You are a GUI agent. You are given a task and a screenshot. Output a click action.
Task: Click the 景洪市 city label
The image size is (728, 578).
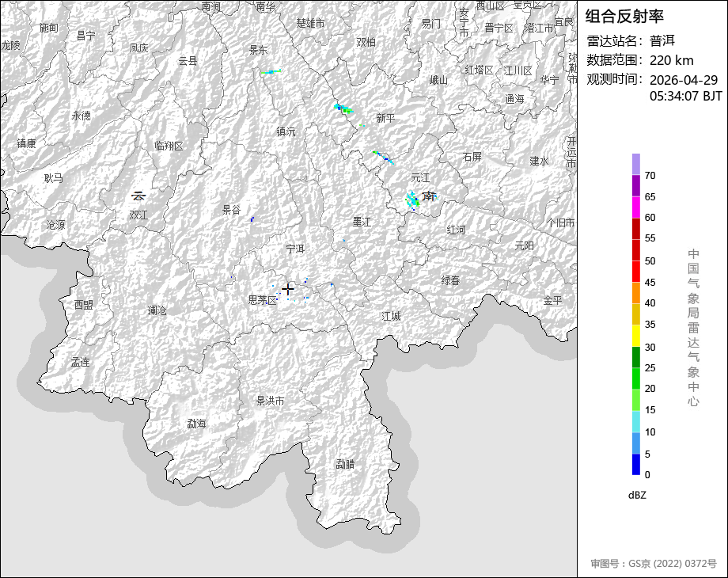pyautogui.click(x=270, y=401)
